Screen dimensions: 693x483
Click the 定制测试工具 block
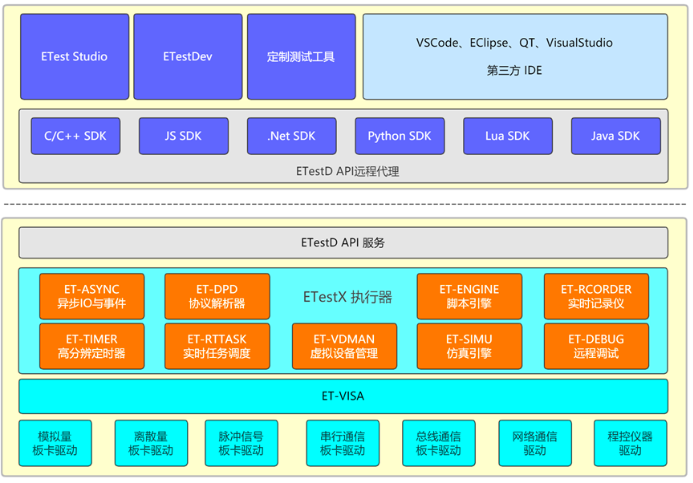301,57
